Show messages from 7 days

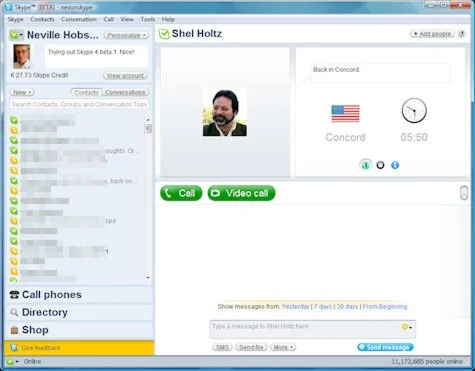pos(323,307)
